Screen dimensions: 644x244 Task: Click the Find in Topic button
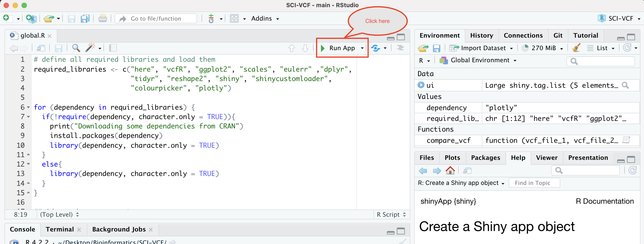coord(534,183)
